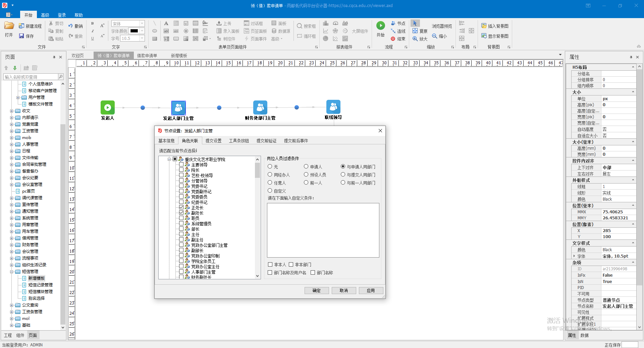
Task: Click the 复制 copy button
Action: (56, 31)
